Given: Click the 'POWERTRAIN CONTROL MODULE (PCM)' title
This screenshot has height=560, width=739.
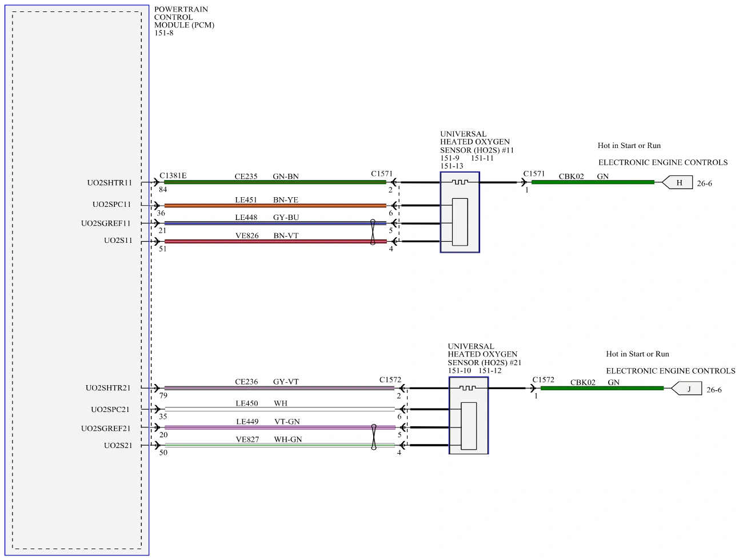Looking at the screenshot, I should [x=184, y=17].
